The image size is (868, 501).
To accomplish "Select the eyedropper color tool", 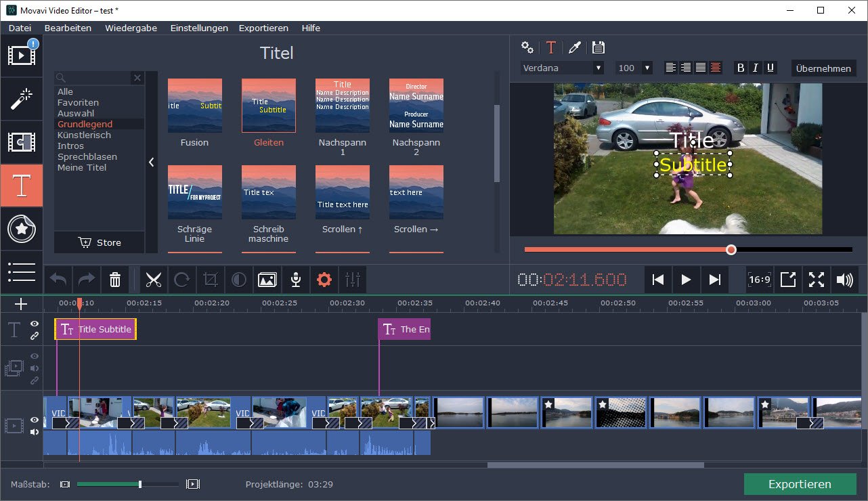I will (574, 47).
